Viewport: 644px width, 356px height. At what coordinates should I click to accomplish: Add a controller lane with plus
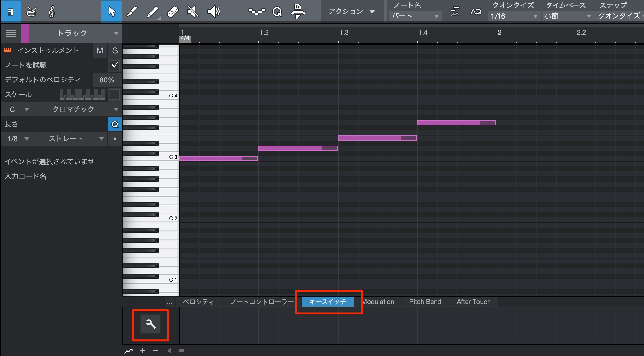[142, 351]
